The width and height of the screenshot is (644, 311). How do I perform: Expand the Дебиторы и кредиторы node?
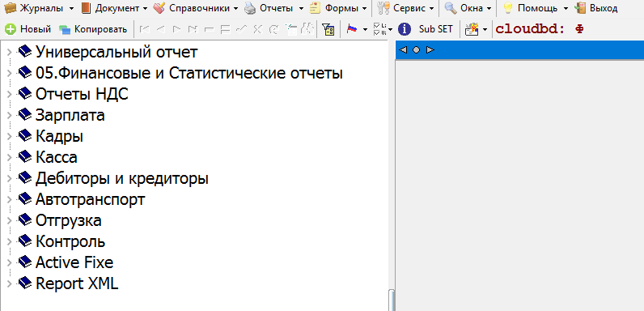click(10, 178)
